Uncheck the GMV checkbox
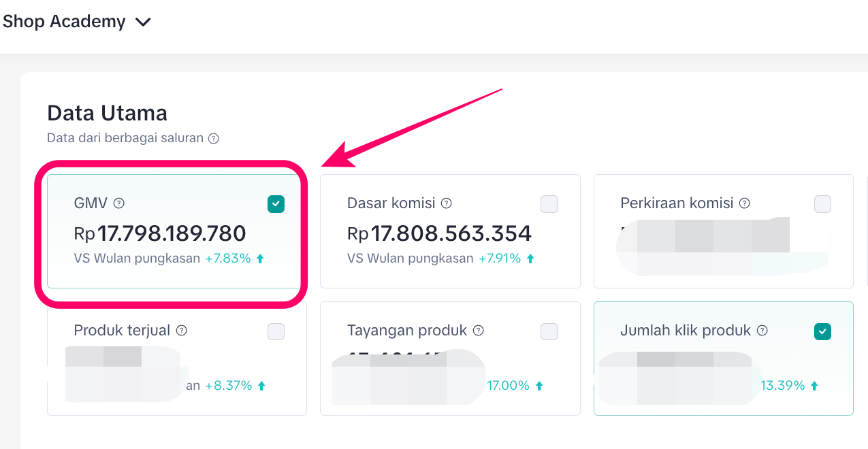This screenshot has width=868, height=449. [276, 204]
